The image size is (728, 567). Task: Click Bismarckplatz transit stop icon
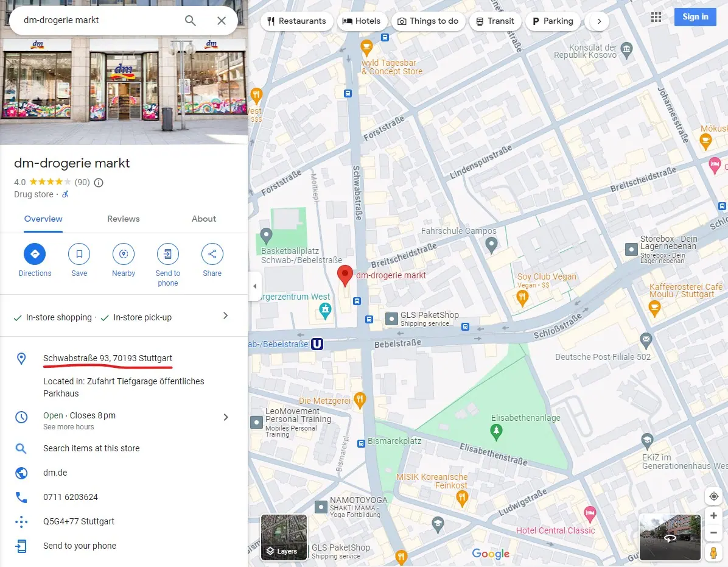coord(361,443)
